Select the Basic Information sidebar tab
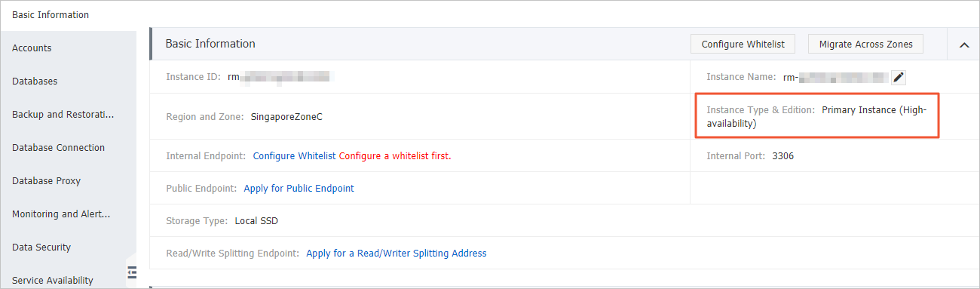This screenshot has width=980, height=289. [51, 15]
